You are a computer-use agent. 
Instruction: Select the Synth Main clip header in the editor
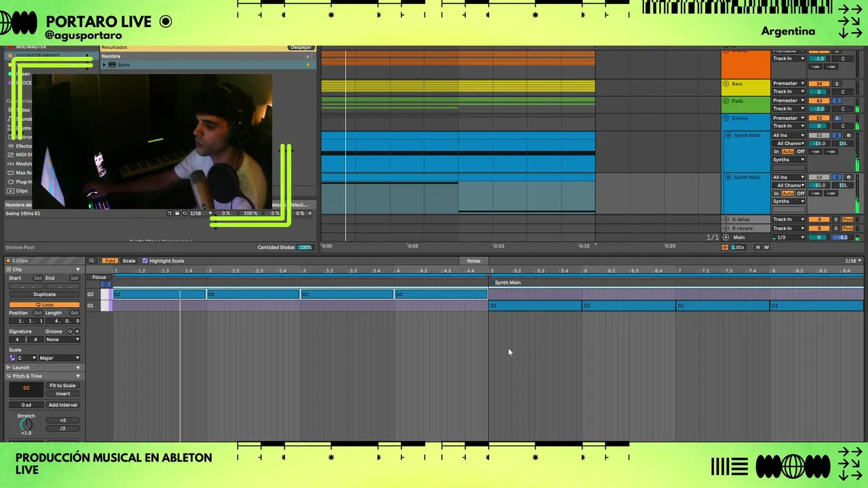coord(507,283)
